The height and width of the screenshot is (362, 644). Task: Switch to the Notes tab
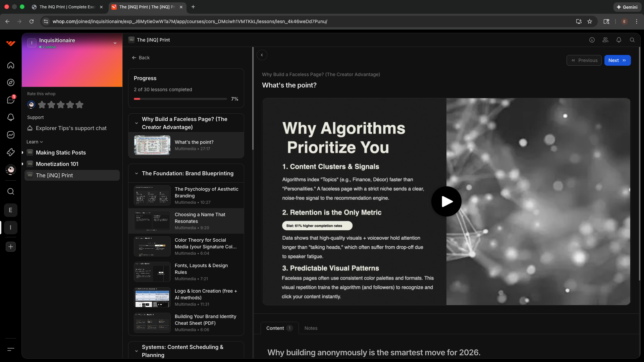pos(311,328)
